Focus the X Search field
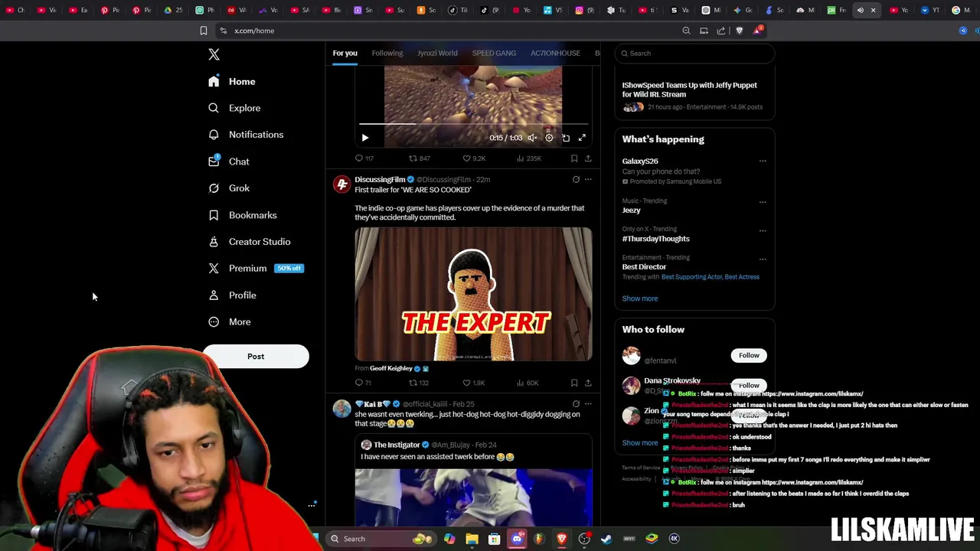The width and height of the screenshot is (980, 551). [694, 54]
